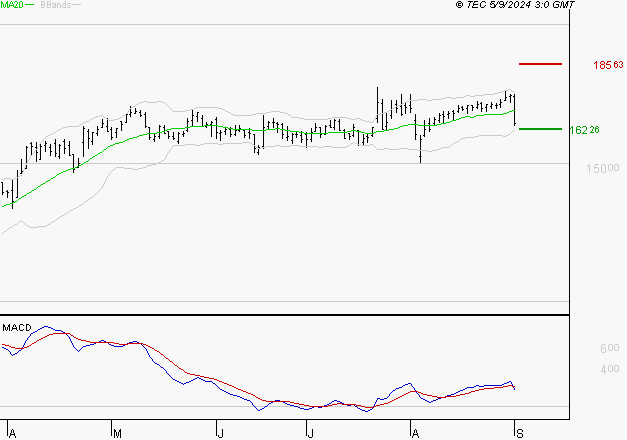Click the first J month marker on axis
Viewport: 627px width, 440px height.
(220, 434)
